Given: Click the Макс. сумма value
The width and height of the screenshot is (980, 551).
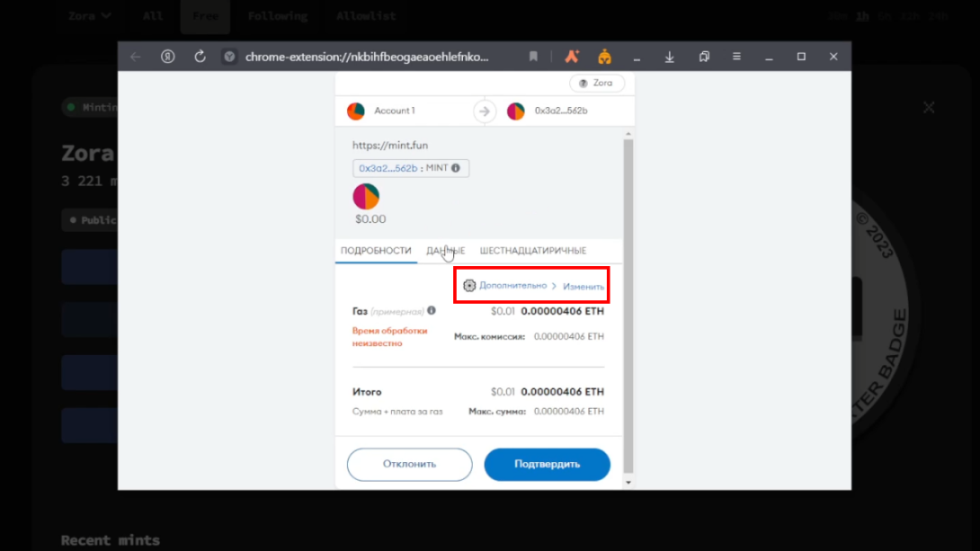Looking at the screenshot, I should 569,412.
